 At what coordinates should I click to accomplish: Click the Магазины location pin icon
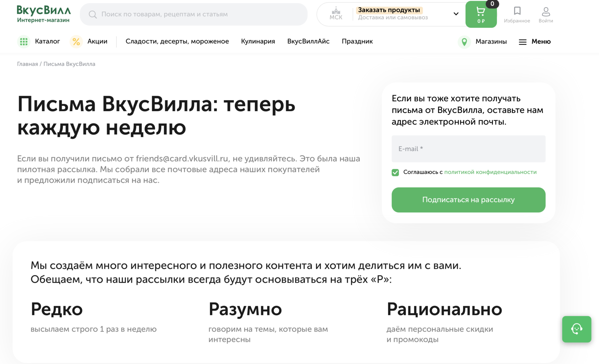(x=464, y=42)
